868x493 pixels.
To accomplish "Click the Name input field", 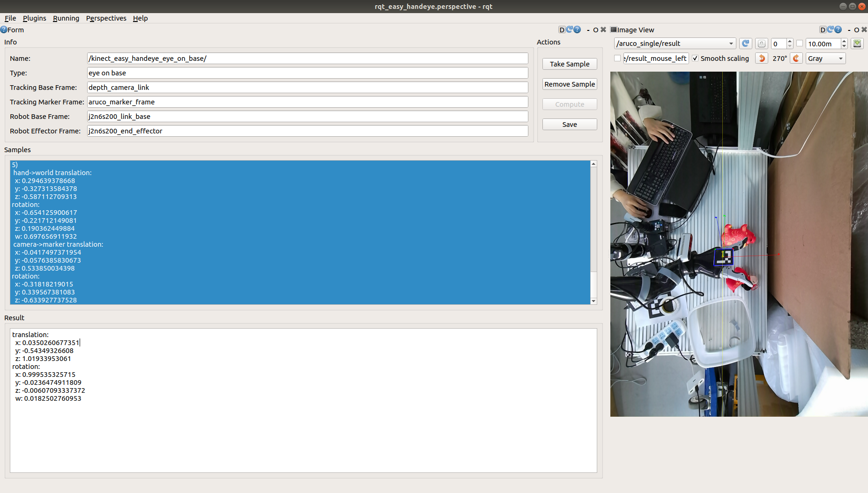I will [x=307, y=59].
